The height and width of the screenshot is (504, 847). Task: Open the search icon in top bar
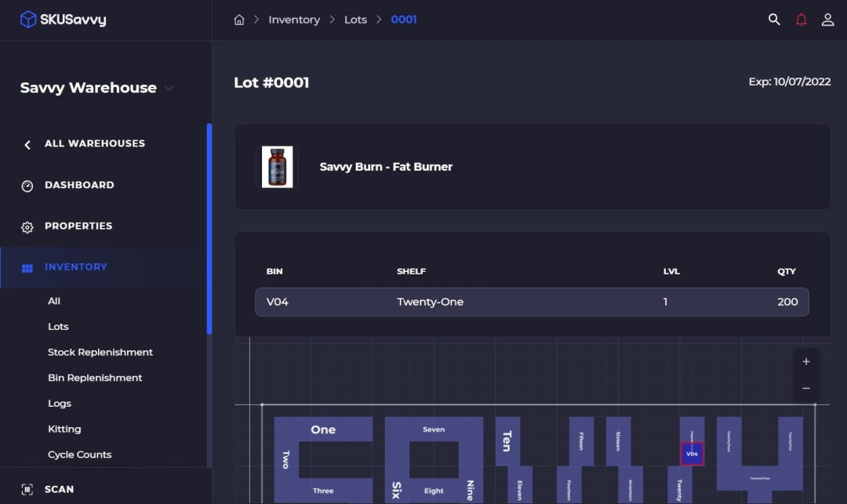pos(774,20)
